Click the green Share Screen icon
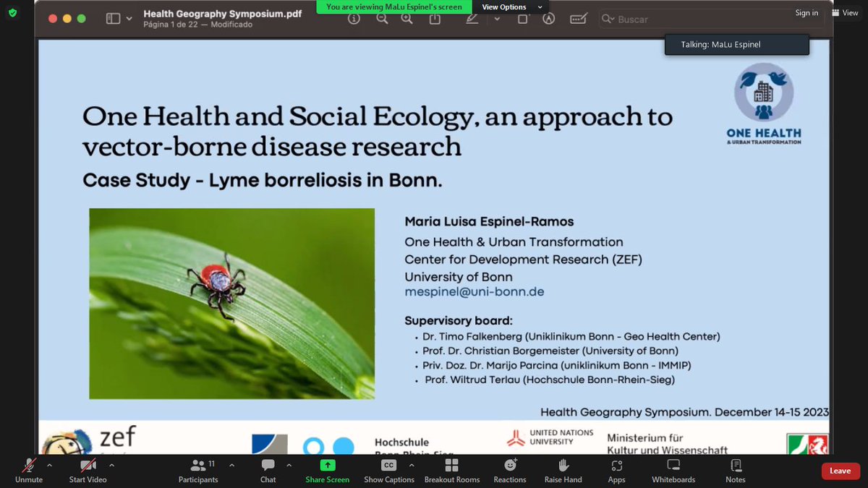Image resolution: width=868 pixels, height=488 pixels. (x=327, y=465)
